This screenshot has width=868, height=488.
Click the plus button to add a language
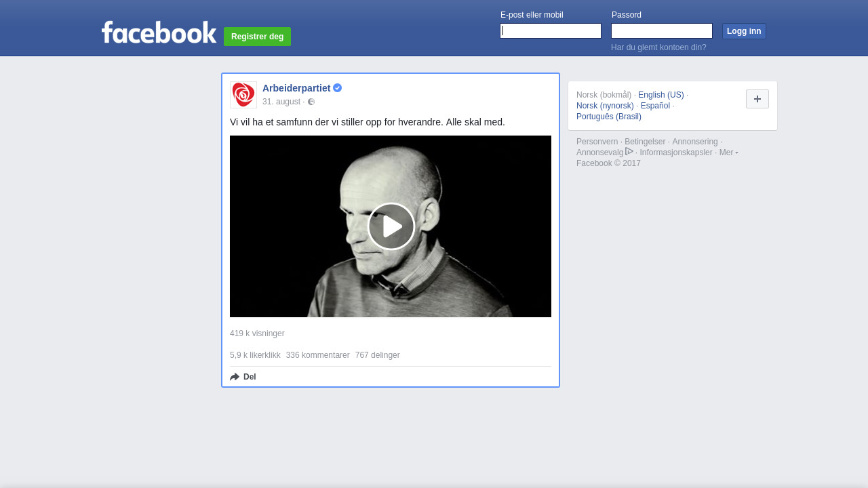click(757, 99)
